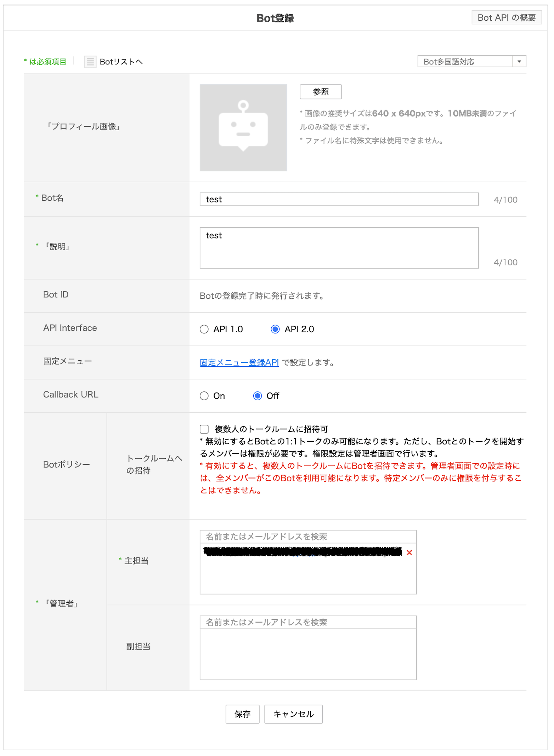Click the 参照 browse button
The height and width of the screenshot is (756, 554).
click(321, 92)
